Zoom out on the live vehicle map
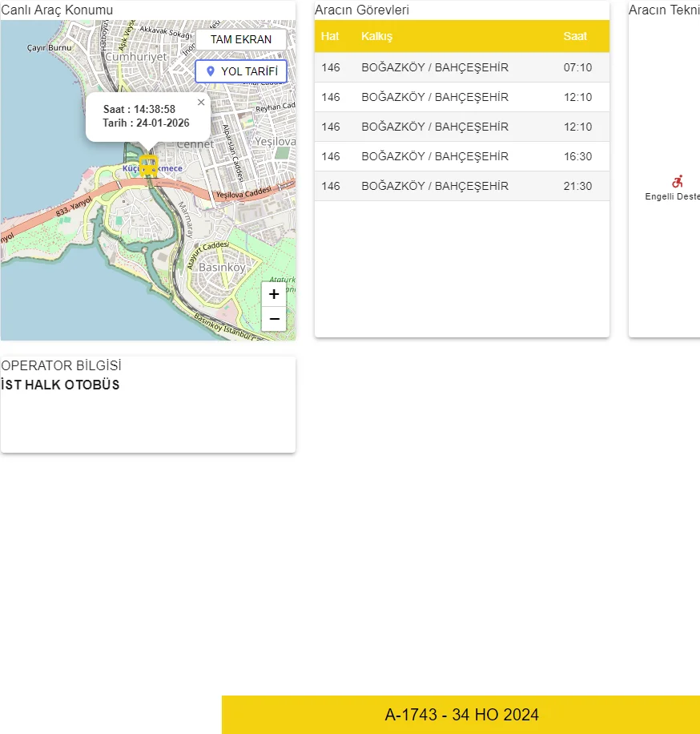Viewport: 700px width, 734px height. (274, 319)
